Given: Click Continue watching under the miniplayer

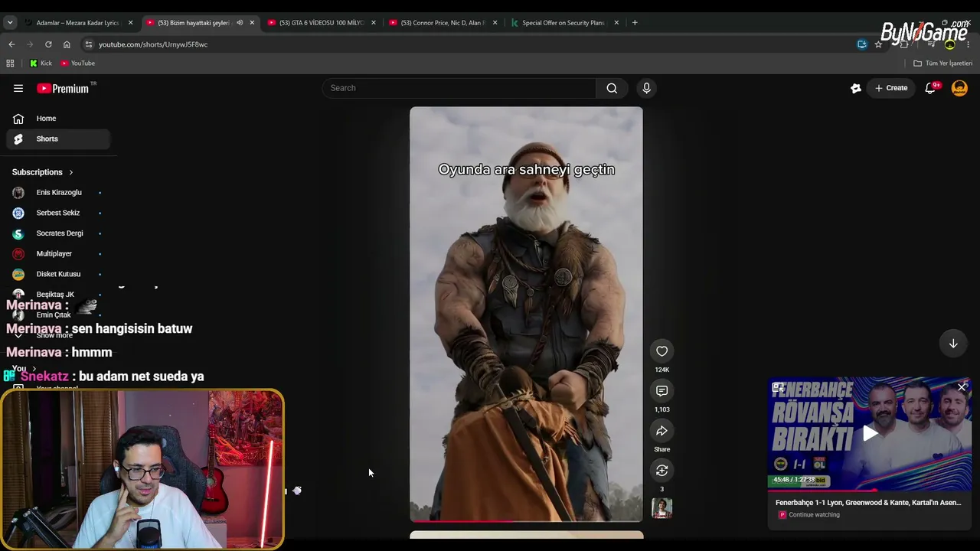Looking at the screenshot, I should [814, 515].
